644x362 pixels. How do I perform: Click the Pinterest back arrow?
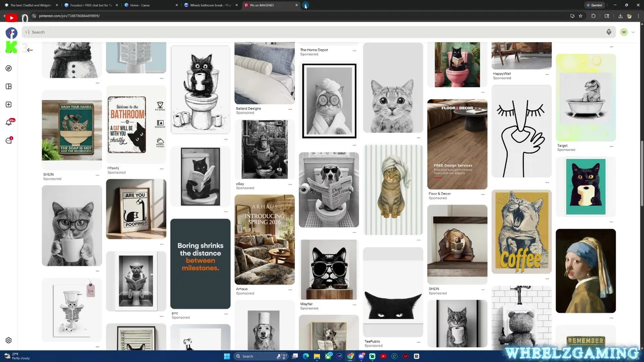pos(30,50)
